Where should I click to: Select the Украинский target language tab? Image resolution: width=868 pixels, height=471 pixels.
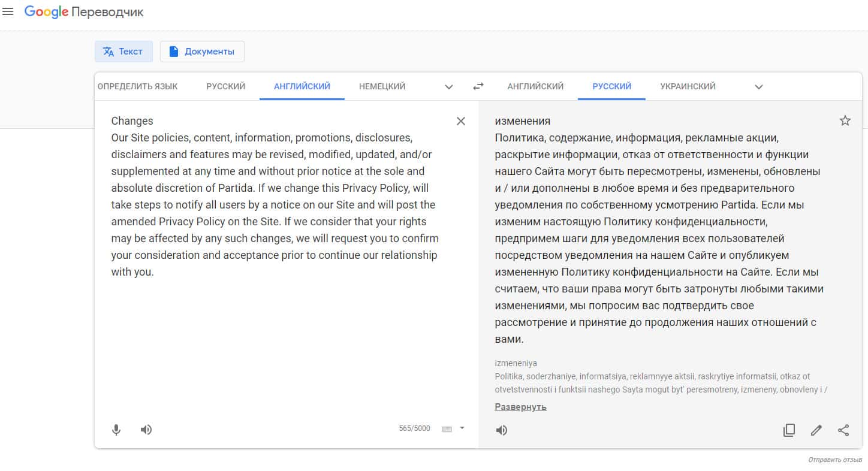(688, 86)
